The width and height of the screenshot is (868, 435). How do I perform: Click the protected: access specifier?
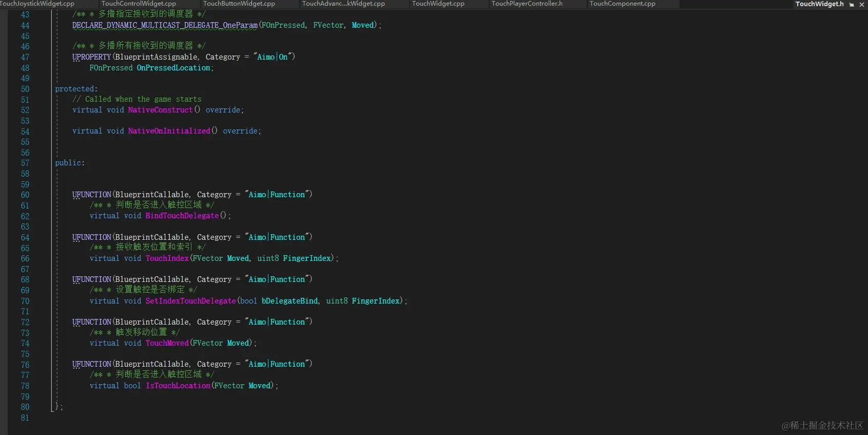[x=76, y=89]
